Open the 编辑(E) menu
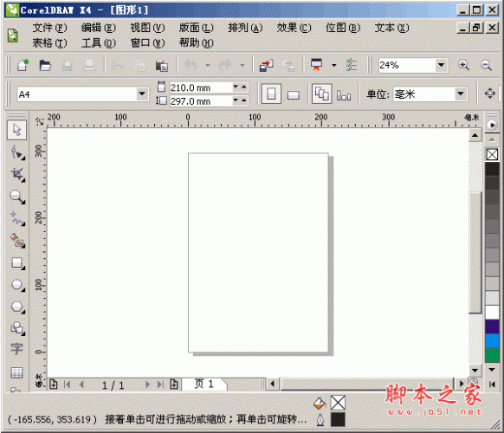504x433 pixels. [x=99, y=28]
